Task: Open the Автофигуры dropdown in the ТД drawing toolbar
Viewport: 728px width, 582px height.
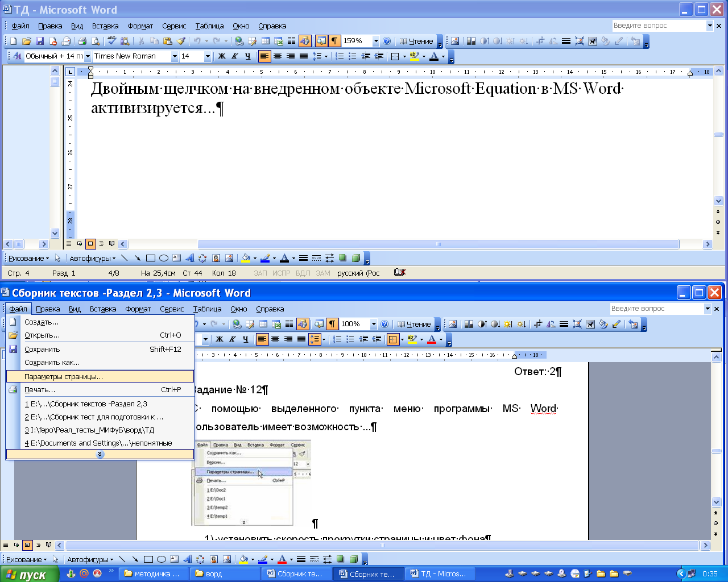Action: [92, 258]
